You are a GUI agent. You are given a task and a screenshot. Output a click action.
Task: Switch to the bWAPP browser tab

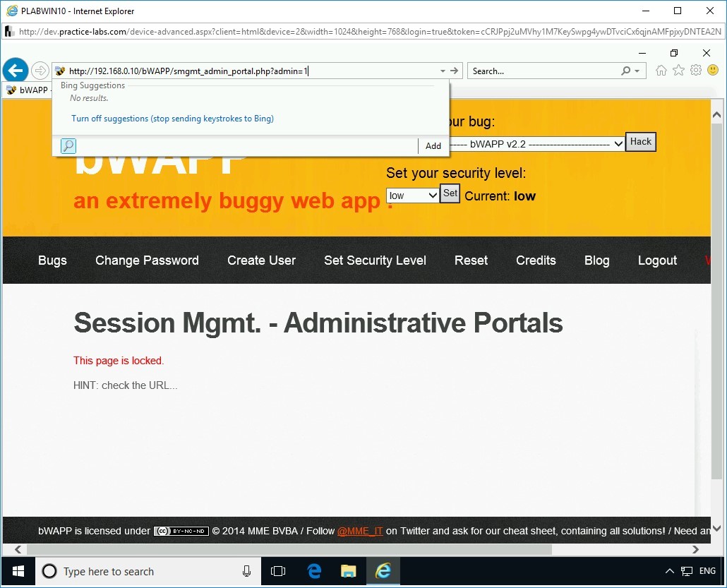point(30,90)
